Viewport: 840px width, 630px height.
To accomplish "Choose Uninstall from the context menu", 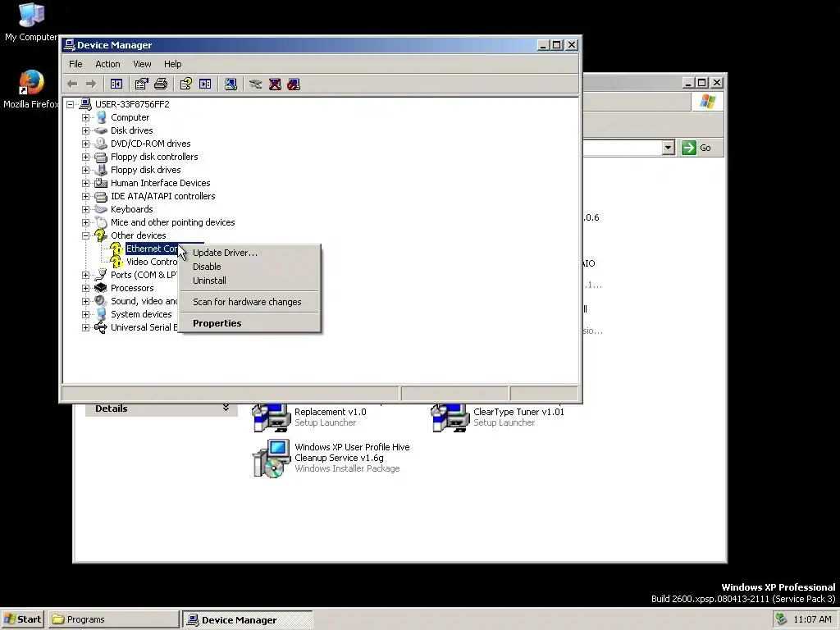I will (x=249, y=281).
